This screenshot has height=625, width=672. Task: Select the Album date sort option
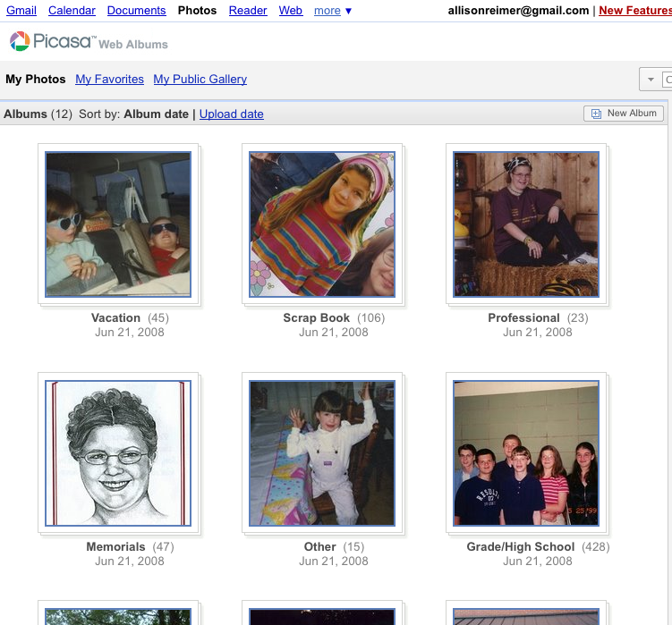(x=156, y=114)
